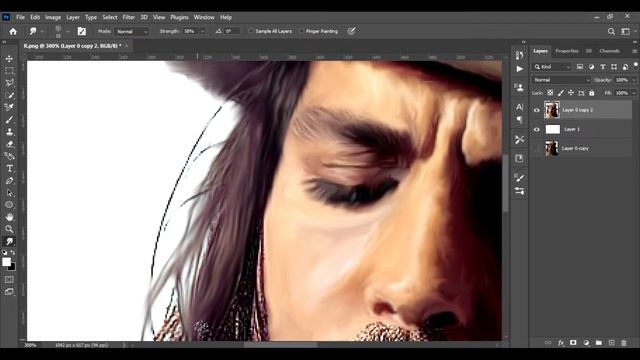Open the smudge Mode Normal dropdown
640x360 pixels.
point(131,31)
